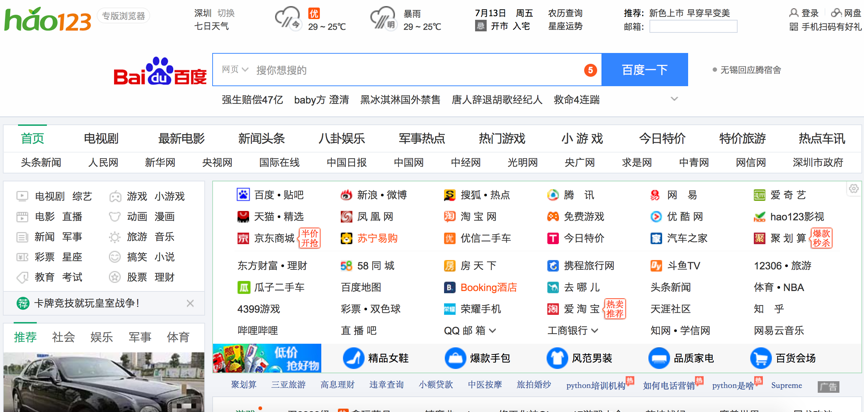This screenshot has height=412, width=864.
Task: Click the 京东商城 icon
Action: point(243,238)
